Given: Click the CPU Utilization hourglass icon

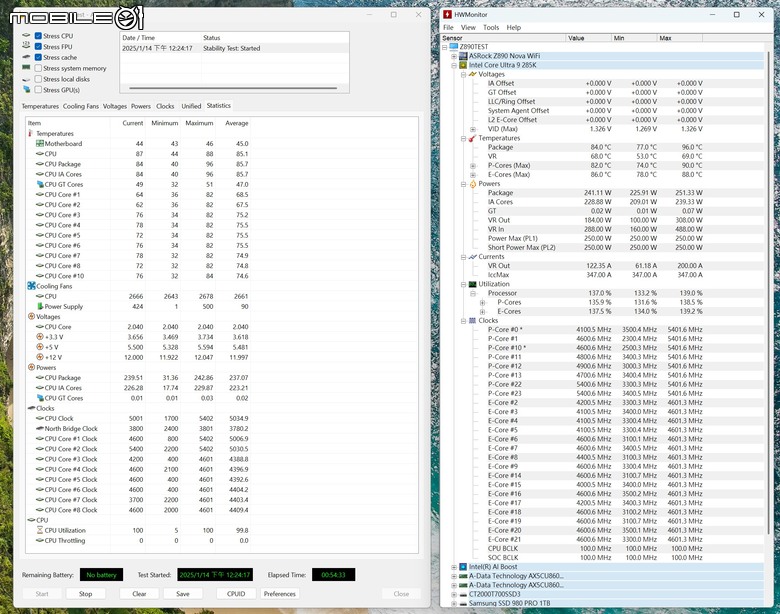Looking at the screenshot, I should tap(40, 530).
